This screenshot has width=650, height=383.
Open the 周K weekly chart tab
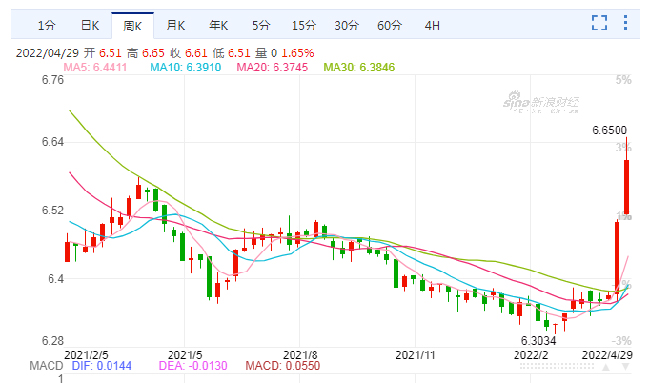pyautogui.click(x=133, y=26)
